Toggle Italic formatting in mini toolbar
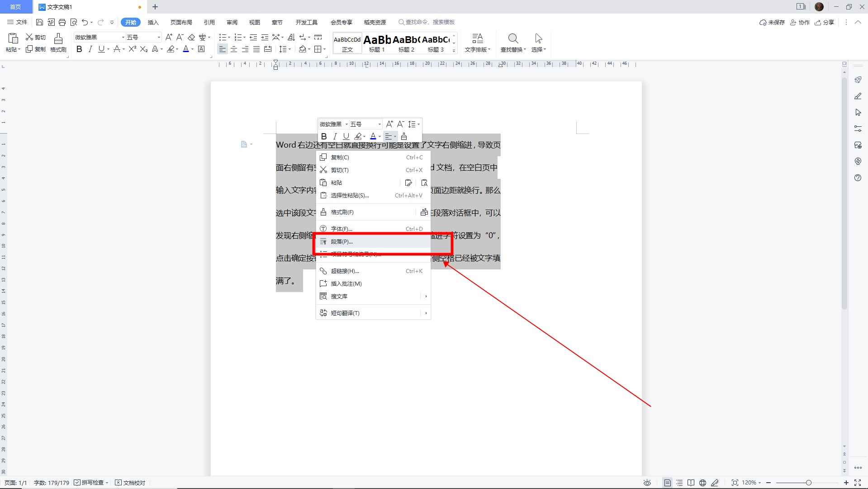 pyautogui.click(x=335, y=136)
